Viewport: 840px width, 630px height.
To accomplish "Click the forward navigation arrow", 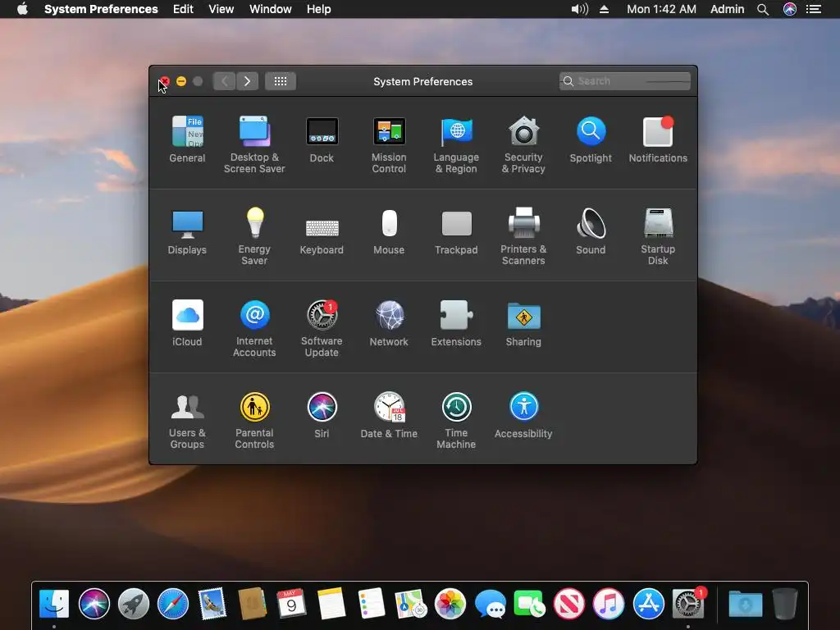I will coord(247,81).
